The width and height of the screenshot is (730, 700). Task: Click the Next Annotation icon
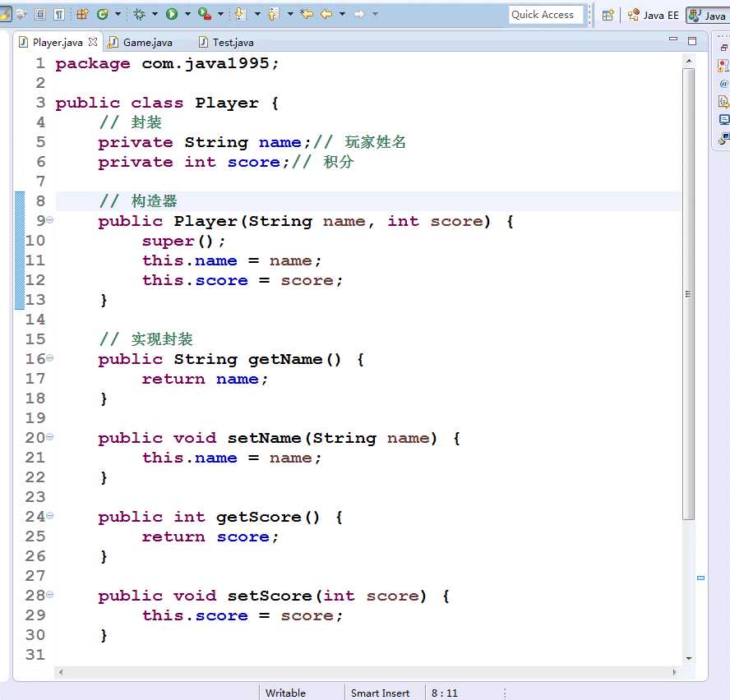tap(240, 15)
